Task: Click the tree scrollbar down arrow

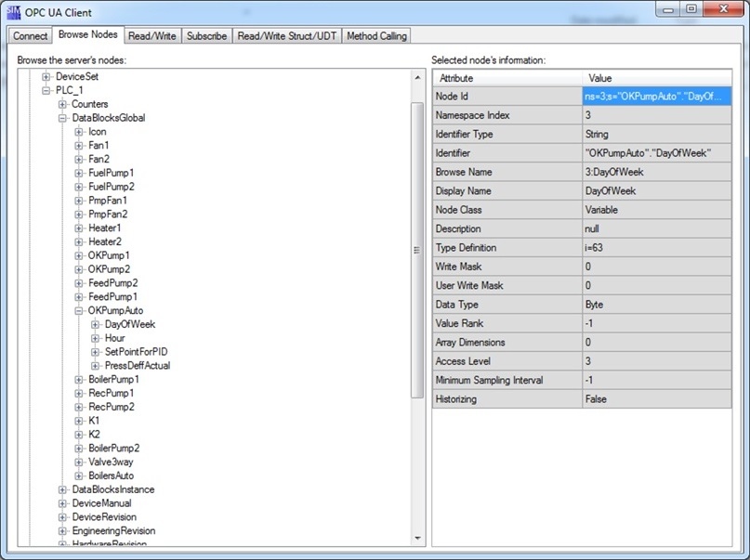Action: coord(417,539)
